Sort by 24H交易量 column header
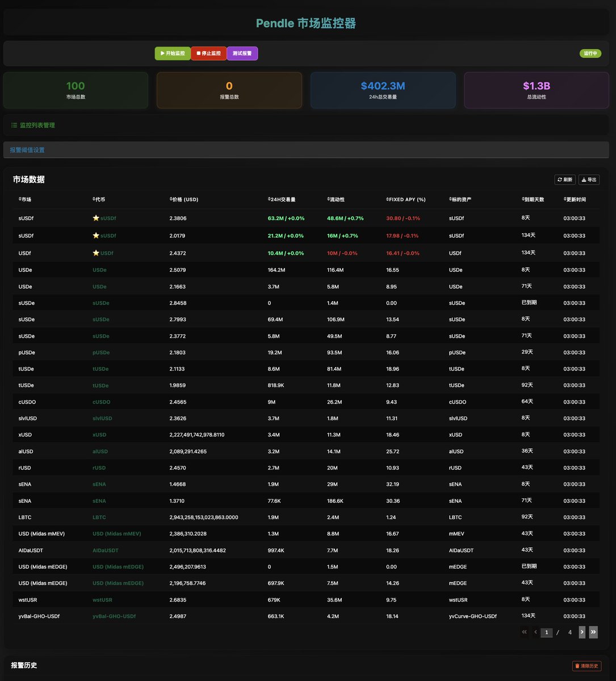 tap(282, 200)
